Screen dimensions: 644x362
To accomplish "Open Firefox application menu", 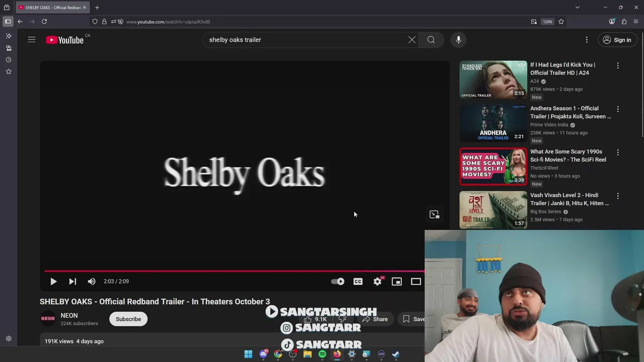I will pos(636,22).
